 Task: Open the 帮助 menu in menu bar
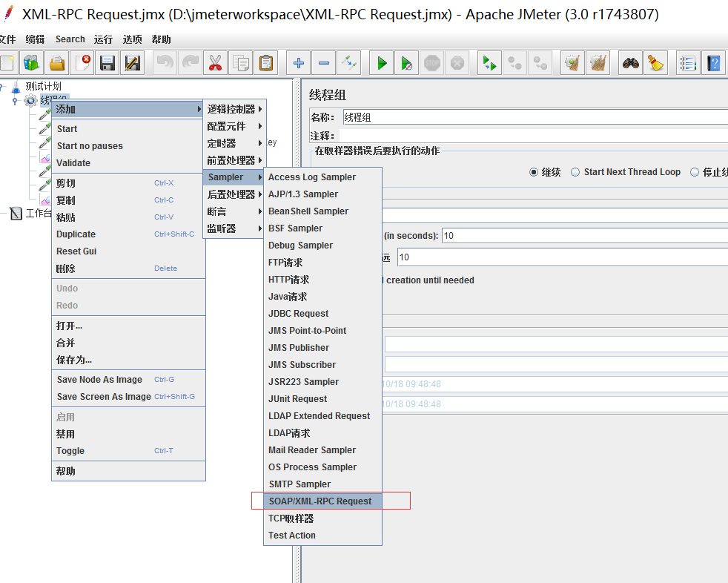pos(161,39)
